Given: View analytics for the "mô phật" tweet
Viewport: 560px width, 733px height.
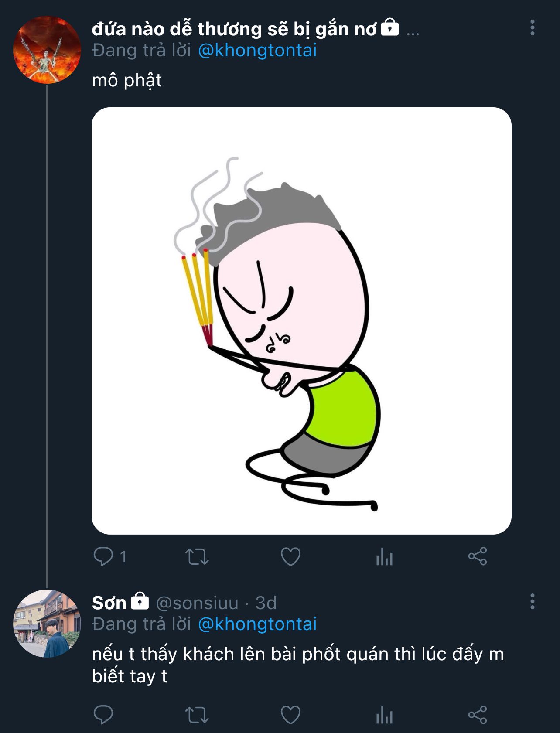Looking at the screenshot, I should [x=384, y=557].
